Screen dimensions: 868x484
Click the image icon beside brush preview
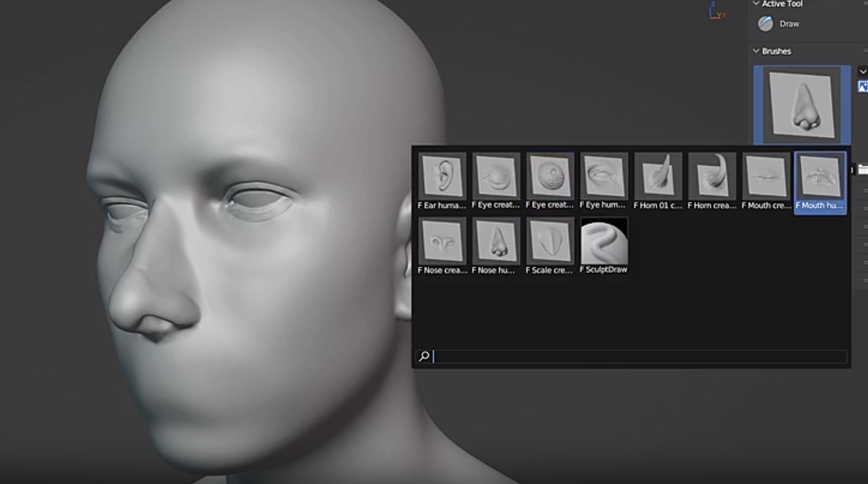tap(863, 86)
